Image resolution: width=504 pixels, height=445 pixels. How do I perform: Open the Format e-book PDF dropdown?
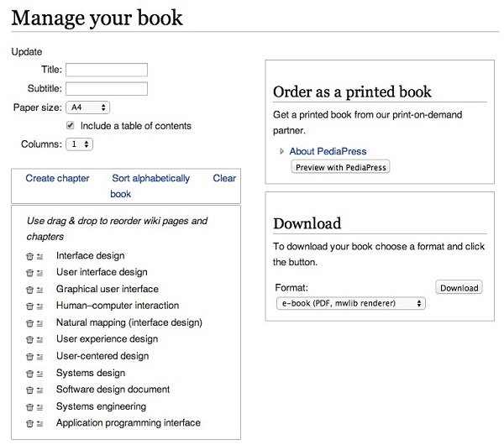(351, 303)
